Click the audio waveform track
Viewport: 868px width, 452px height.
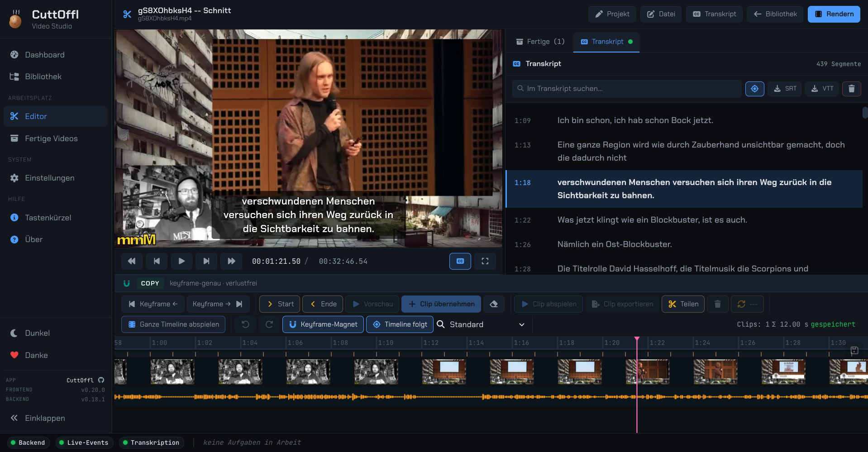tap(491, 397)
